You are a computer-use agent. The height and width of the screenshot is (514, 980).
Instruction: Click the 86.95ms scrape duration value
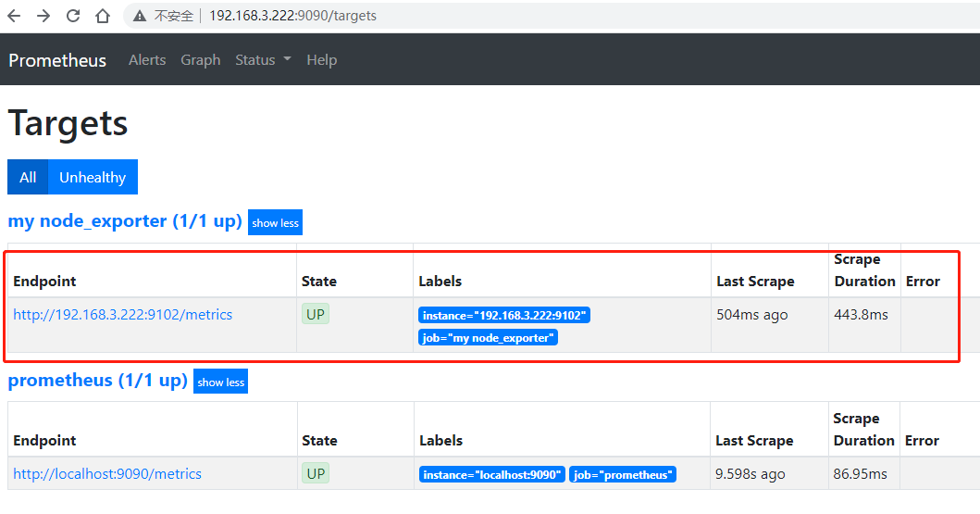click(x=860, y=474)
